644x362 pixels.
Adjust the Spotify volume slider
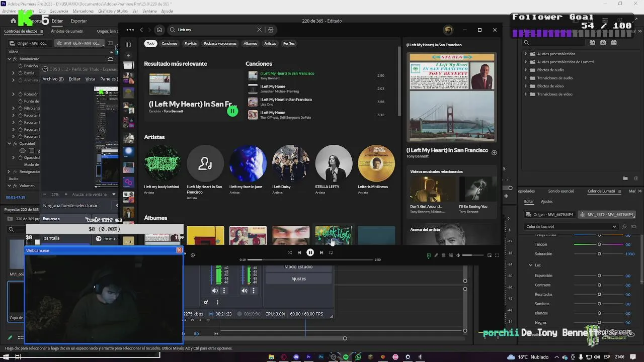point(473,255)
